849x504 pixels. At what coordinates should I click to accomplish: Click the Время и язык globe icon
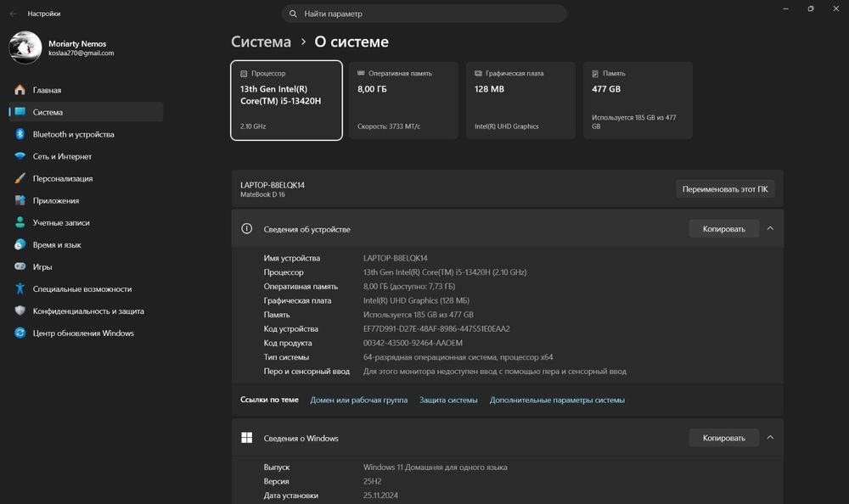[20, 244]
